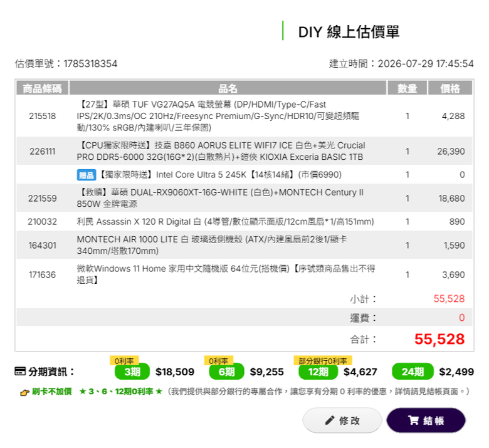Click the $2,499 installment amount
489x448 pixels.
pyautogui.click(x=456, y=372)
